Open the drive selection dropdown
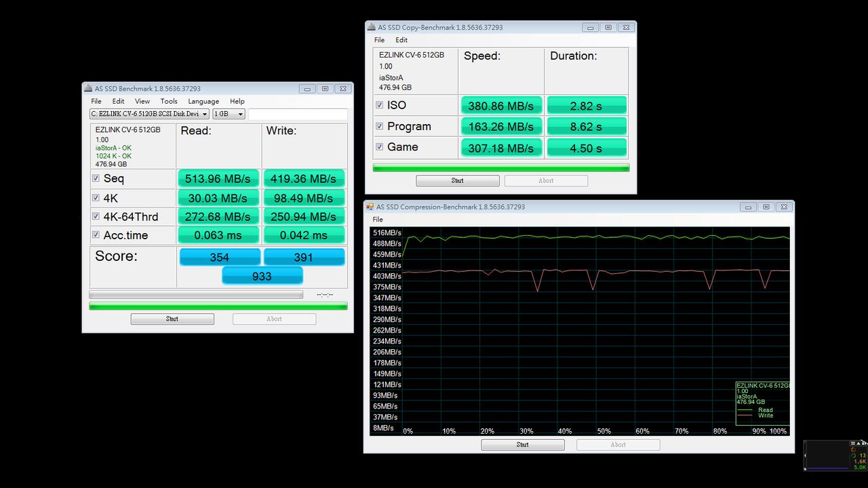Screen dimensions: 868x488 coord(149,114)
